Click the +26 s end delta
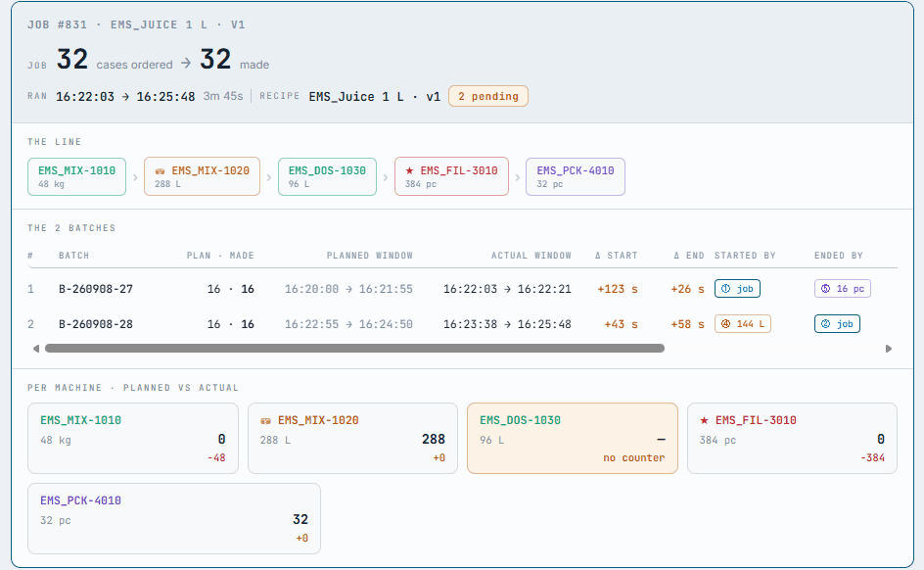The width and height of the screenshot is (924, 570). click(687, 289)
